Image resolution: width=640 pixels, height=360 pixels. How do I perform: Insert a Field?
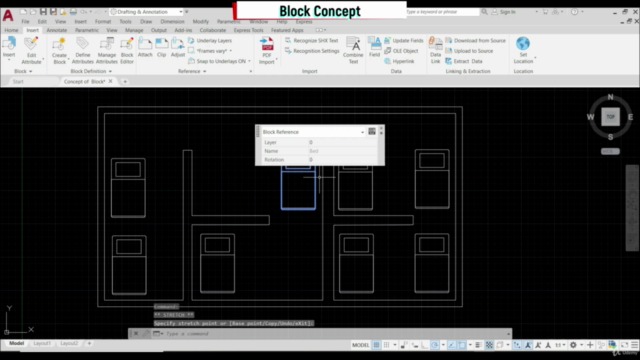pyautogui.click(x=374, y=47)
